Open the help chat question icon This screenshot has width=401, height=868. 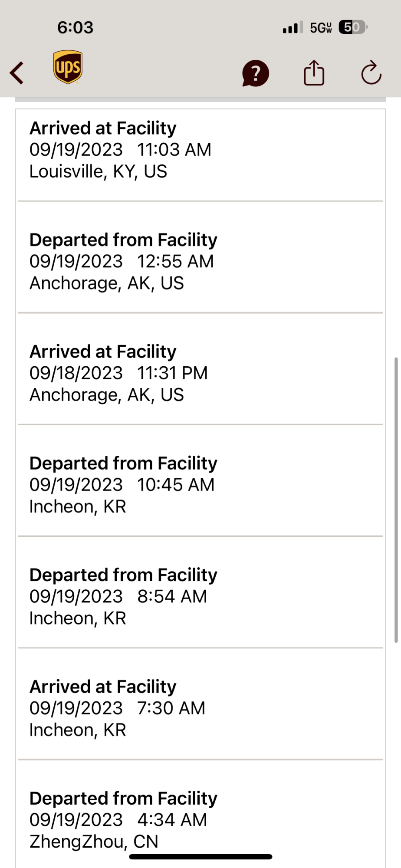tap(255, 73)
